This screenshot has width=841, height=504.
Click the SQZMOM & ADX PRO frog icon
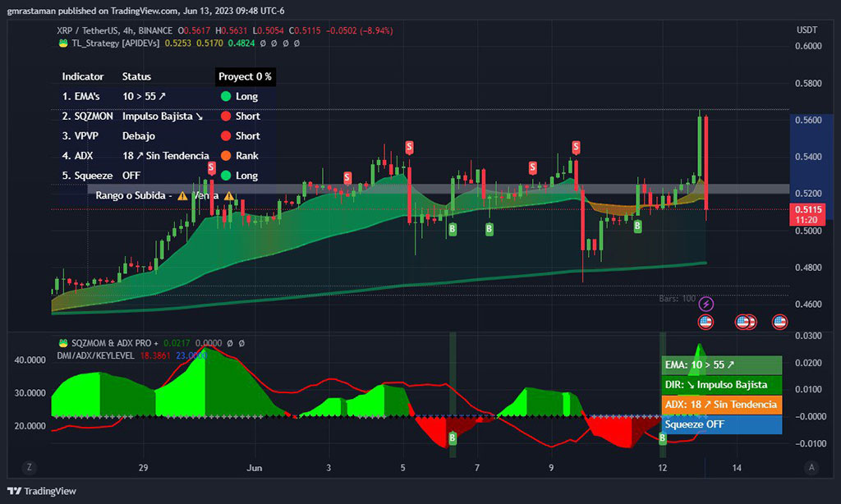click(63, 342)
